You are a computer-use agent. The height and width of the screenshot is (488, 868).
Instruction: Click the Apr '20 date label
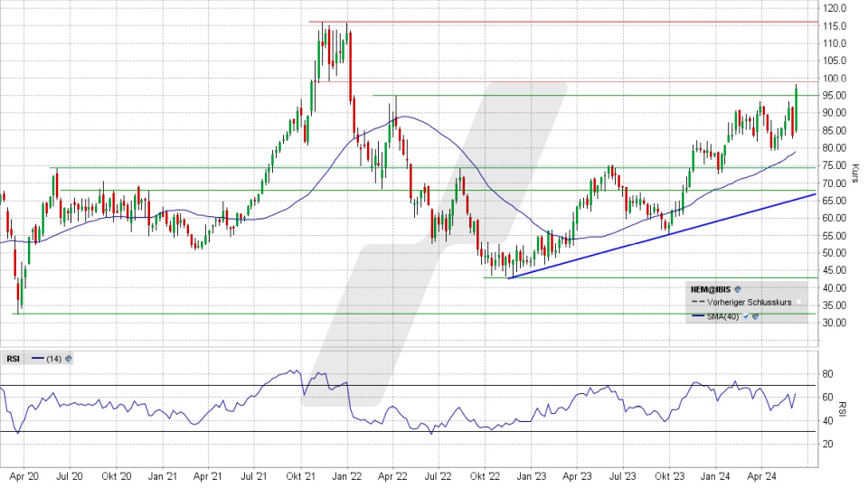pyautogui.click(x=24, y=476)
